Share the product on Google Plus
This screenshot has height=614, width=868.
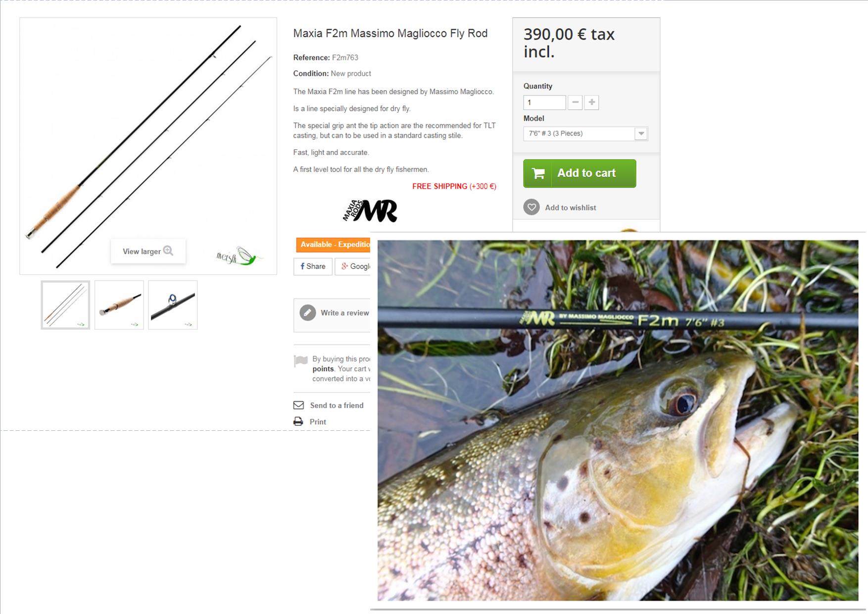[353, 266]
